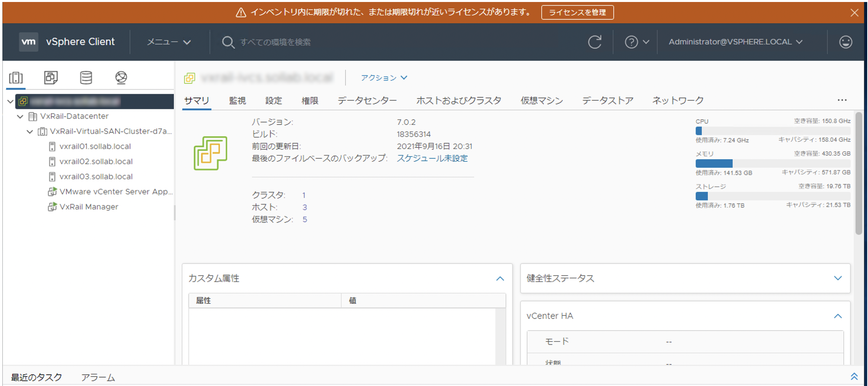
Task: Switch to VMs and Templates inventory icon
Action: tap(51, 77)
